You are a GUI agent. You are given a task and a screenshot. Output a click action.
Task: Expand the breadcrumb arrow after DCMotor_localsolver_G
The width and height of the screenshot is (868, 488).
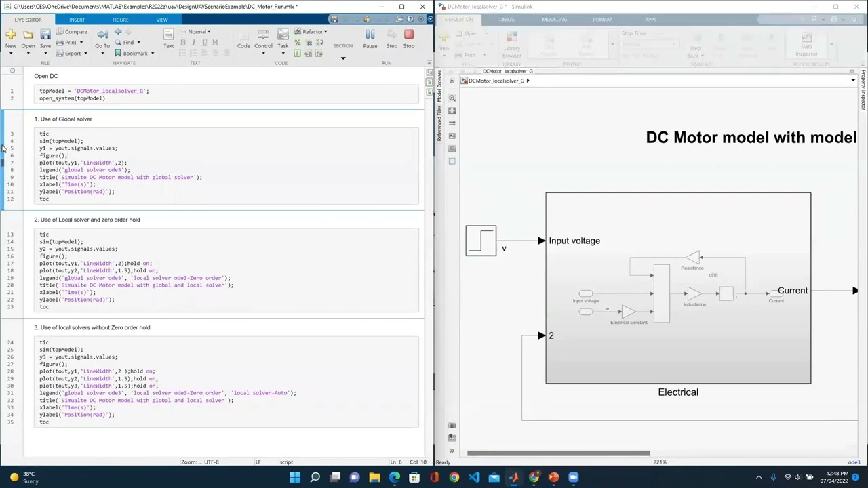(x=528, y=81)
